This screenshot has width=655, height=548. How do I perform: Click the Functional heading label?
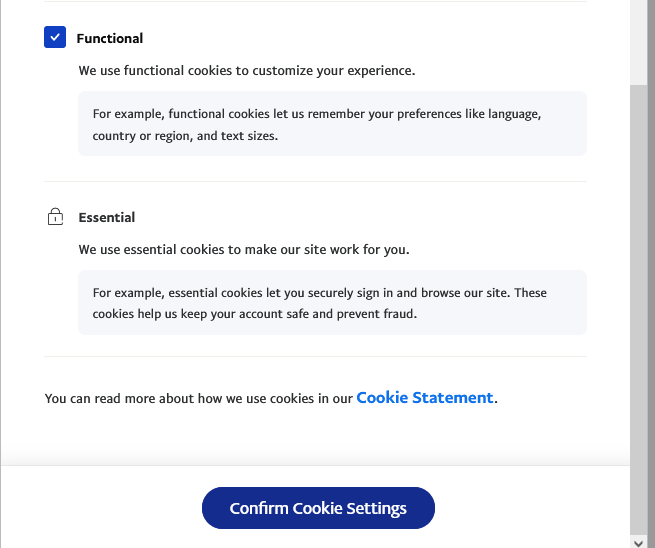point(110,38)
